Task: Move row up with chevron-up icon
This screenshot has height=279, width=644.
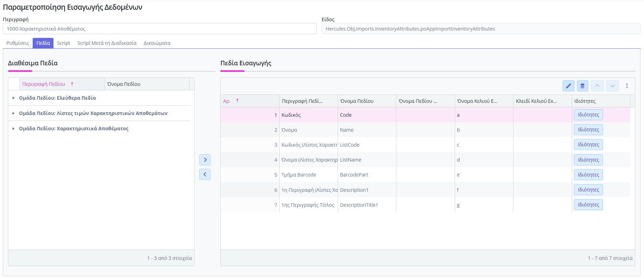Action: click(x=597, y=86)
